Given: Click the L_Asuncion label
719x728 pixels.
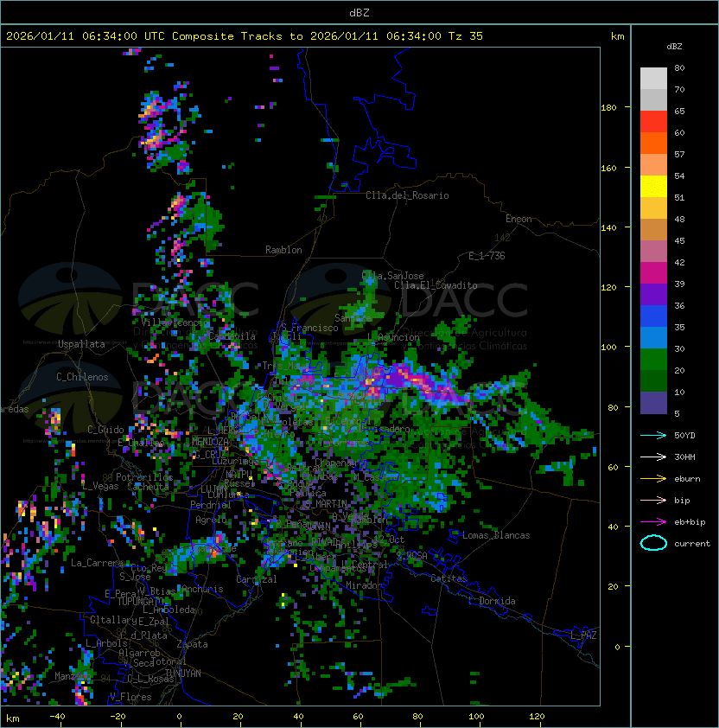Looking at the screenshot, I should coord(393,337).
